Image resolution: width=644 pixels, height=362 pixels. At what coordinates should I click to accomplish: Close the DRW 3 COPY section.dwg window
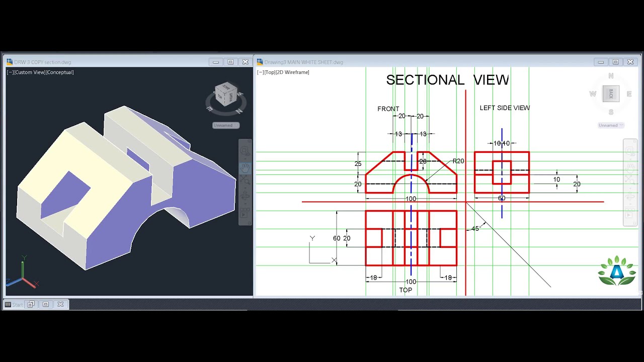click(x=245, y=62)
